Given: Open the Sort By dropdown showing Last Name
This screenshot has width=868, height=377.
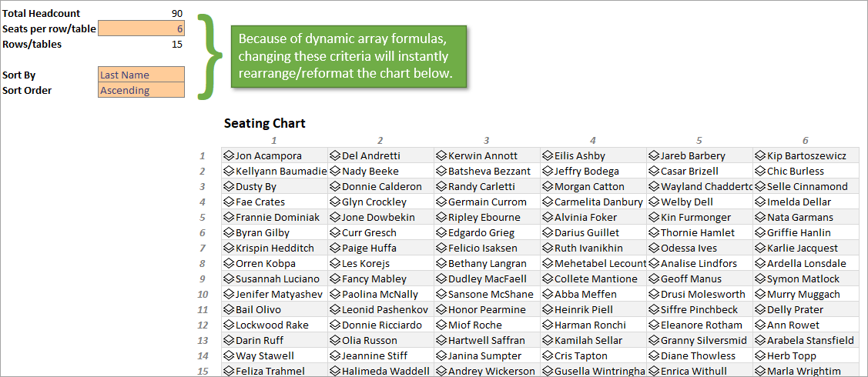Looking at the screenshot, I should tap(142, 75).
